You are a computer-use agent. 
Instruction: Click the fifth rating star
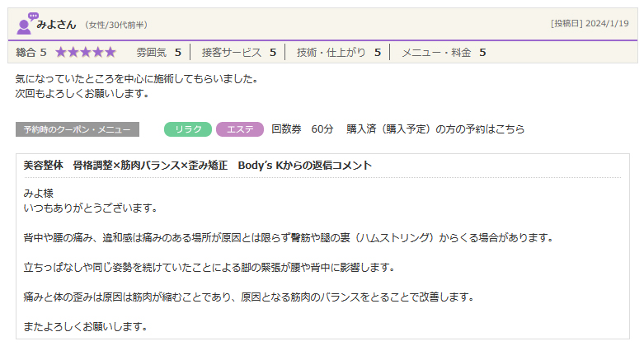coord(110,52)
